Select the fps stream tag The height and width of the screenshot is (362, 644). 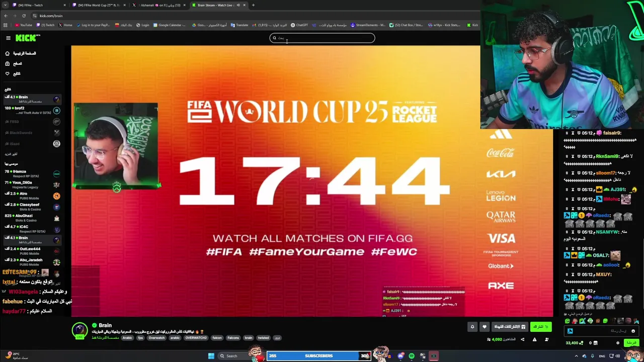point(140,338)
